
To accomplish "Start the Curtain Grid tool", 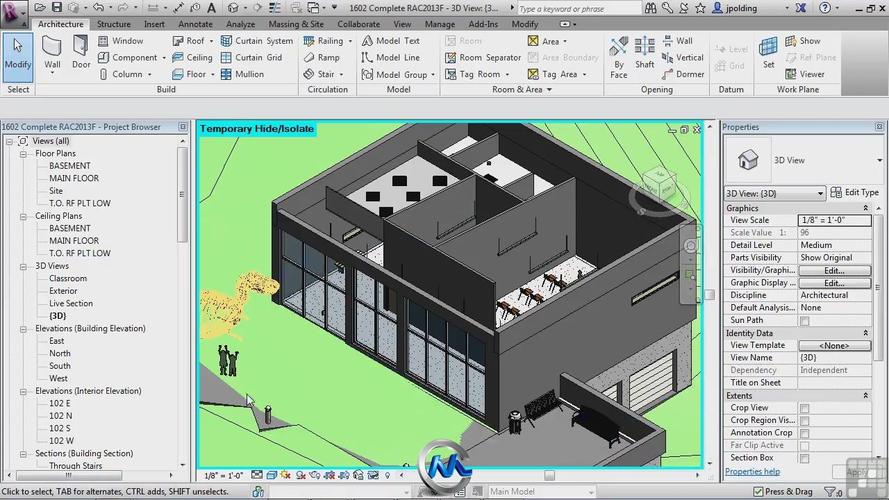I will (251, 57).
